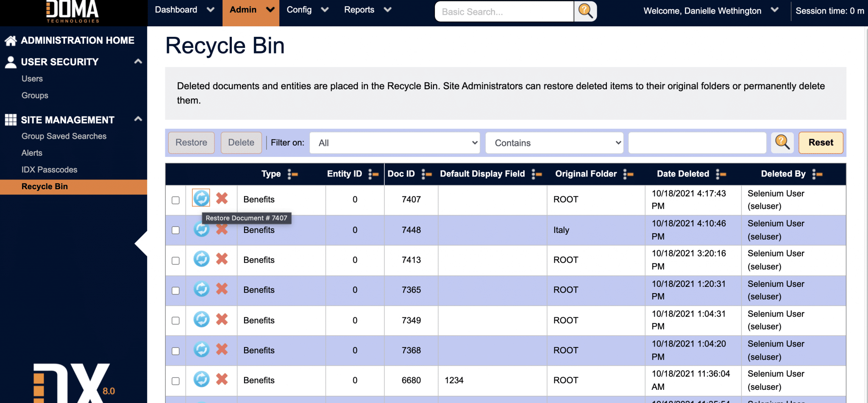Open the Original Folder column options icon

[x=628, y=174]
